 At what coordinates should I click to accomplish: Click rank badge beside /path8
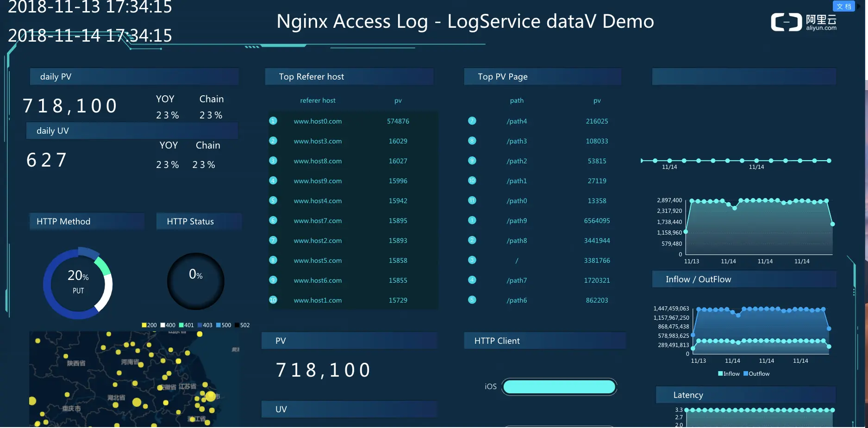(x=472, y=240)
